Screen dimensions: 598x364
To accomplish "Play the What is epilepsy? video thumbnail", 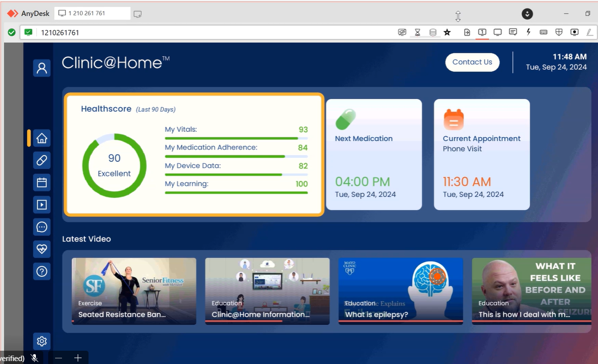I will tap(401, 291).
